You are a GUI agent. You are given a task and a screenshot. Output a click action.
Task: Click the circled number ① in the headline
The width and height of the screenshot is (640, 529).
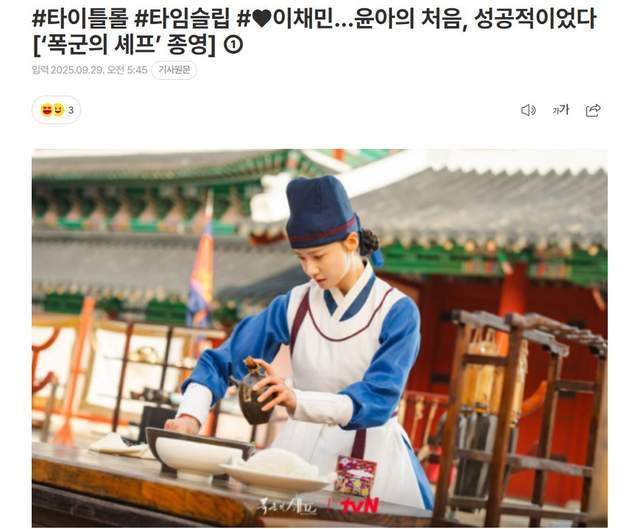pos(233,44)
